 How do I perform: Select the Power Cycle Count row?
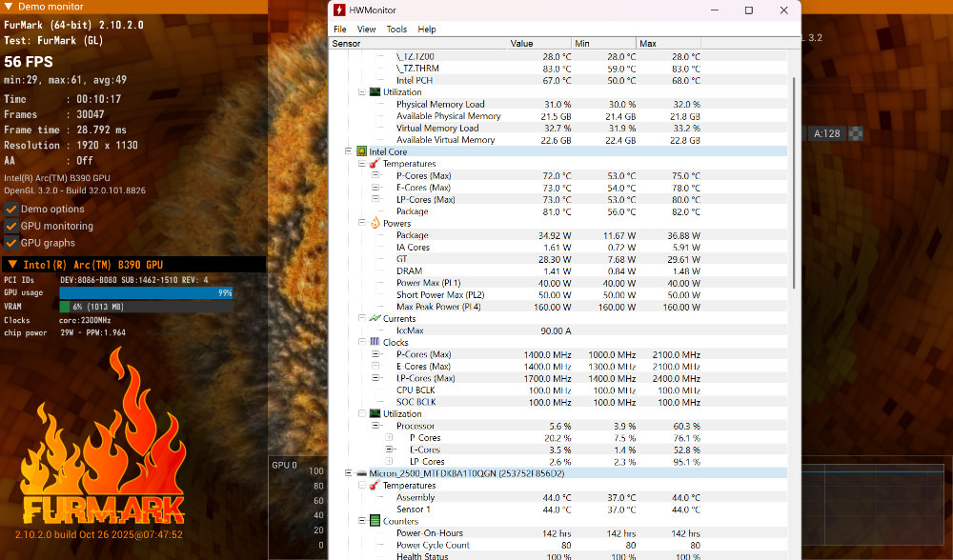[558, 545]
